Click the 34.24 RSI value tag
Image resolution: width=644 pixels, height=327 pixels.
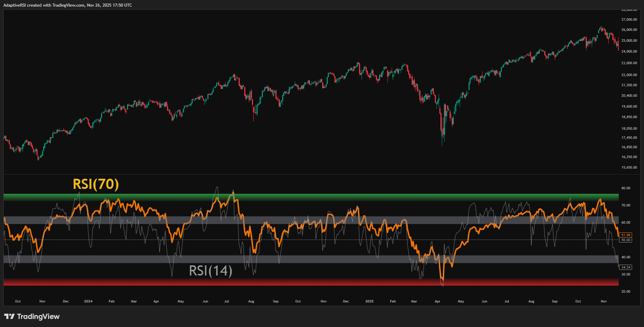click(626, 267)
